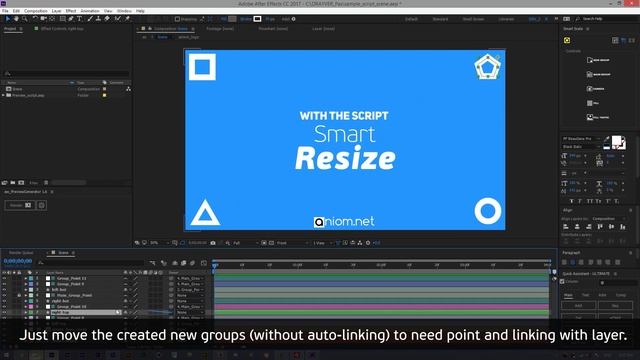Select the Rectangle shape tool
This screenshot has width=640, height=360.
(62, 19)
